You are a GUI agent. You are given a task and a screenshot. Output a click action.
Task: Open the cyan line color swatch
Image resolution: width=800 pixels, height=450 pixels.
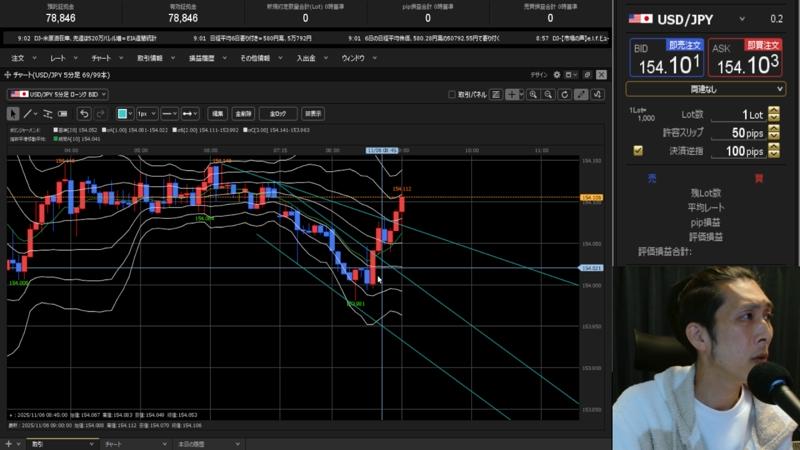tap(124, 113)
